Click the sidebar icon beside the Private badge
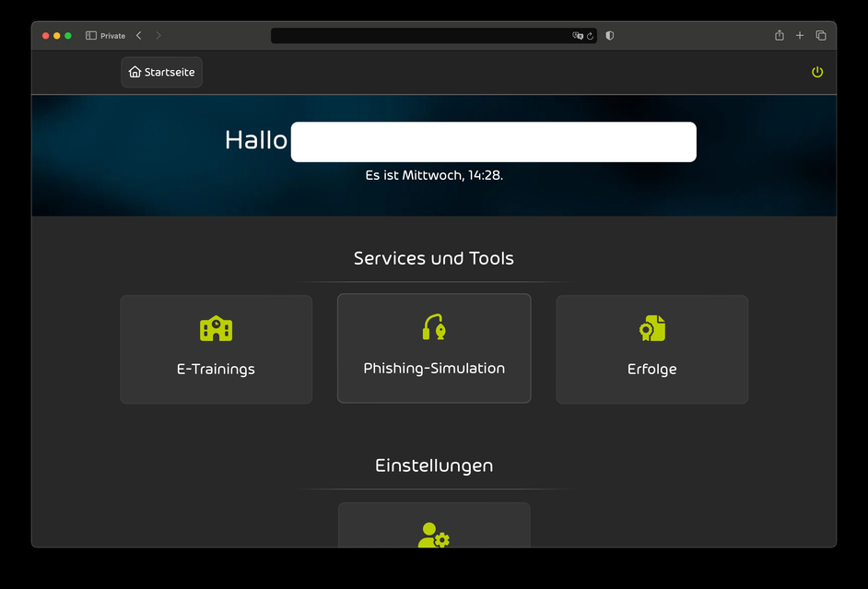The width and height of the screenshot is (868, 589). [x=89, y=35]
